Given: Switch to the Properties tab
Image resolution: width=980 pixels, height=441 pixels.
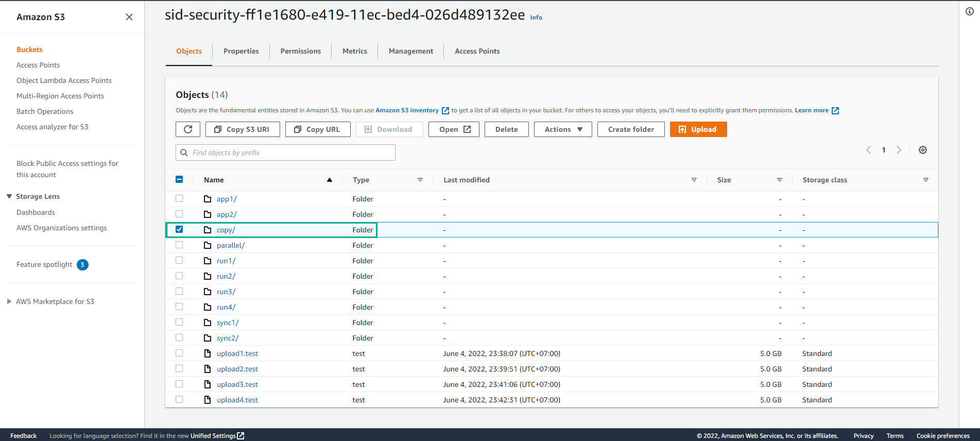Looking at the screenshot, I should [x=241, y=51].
